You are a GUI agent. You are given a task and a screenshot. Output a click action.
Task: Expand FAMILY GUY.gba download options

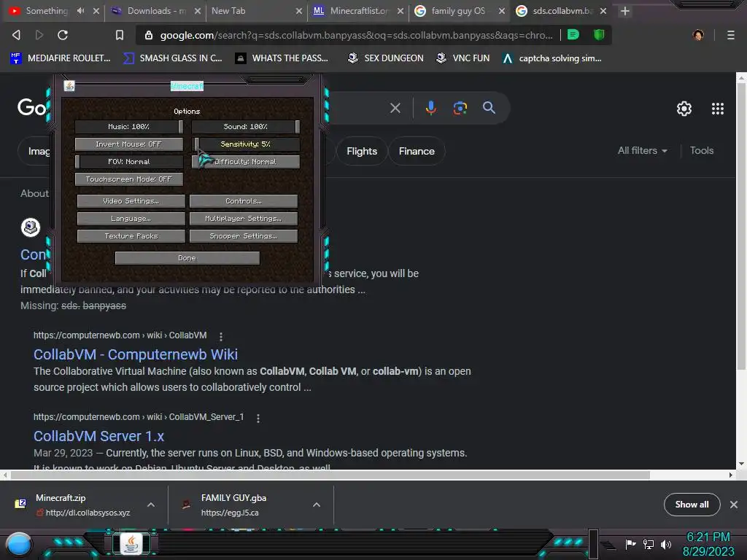pyautogui.click(x=317, y=505)
